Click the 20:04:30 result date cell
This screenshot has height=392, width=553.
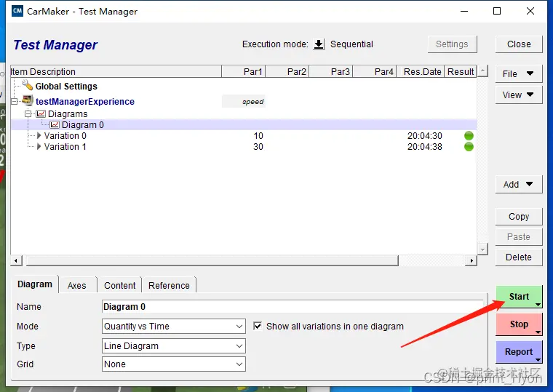click(x=425, y=136)
